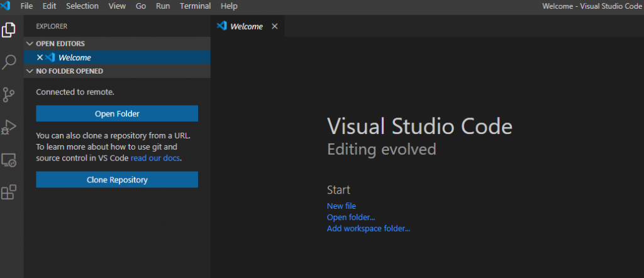Open the Search view icon

click(9, 62)
